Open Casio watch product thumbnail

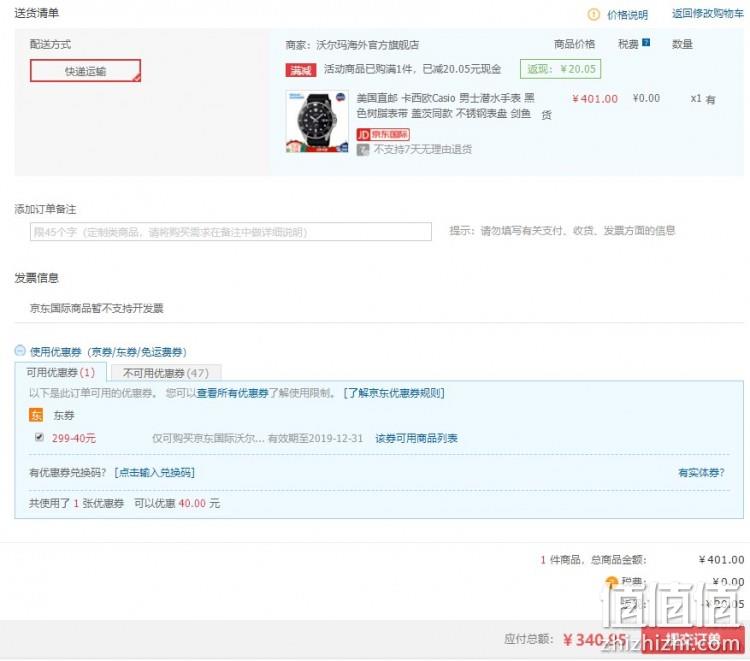[x=317, y=121]
